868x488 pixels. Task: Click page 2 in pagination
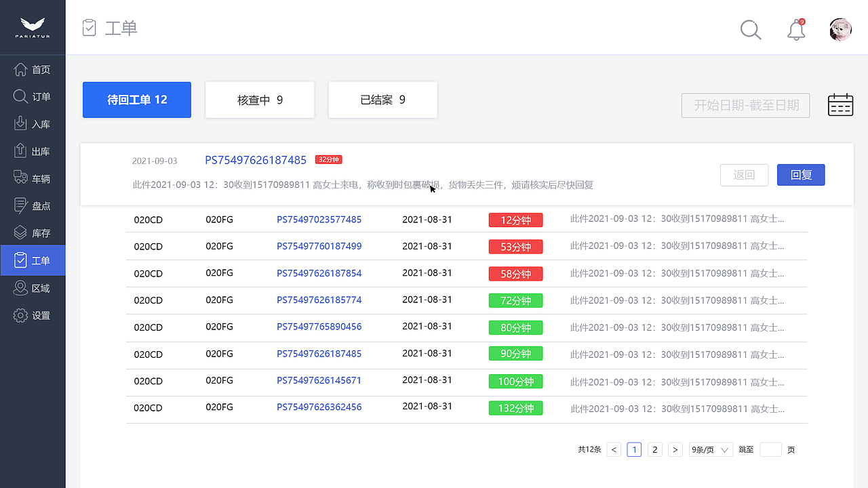coord(654,449)
